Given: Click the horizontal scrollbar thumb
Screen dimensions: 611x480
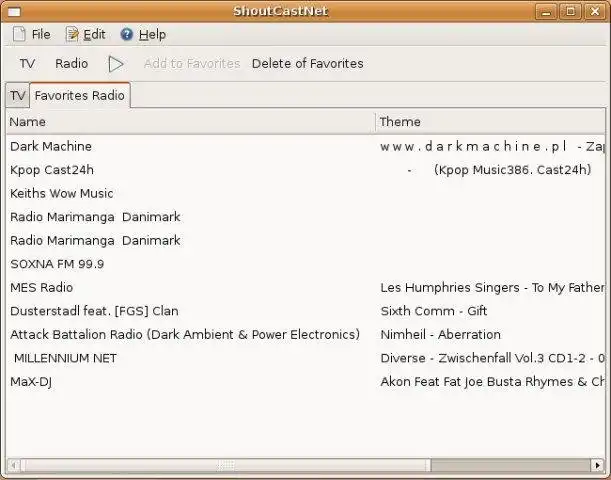Looking at the screenshot, I should point(226,465).
